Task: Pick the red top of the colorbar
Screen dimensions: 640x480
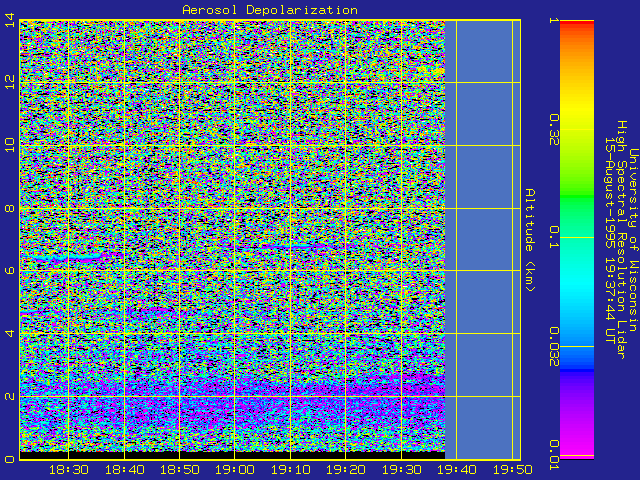Action: pyautogui.click(x=577, y=24)
